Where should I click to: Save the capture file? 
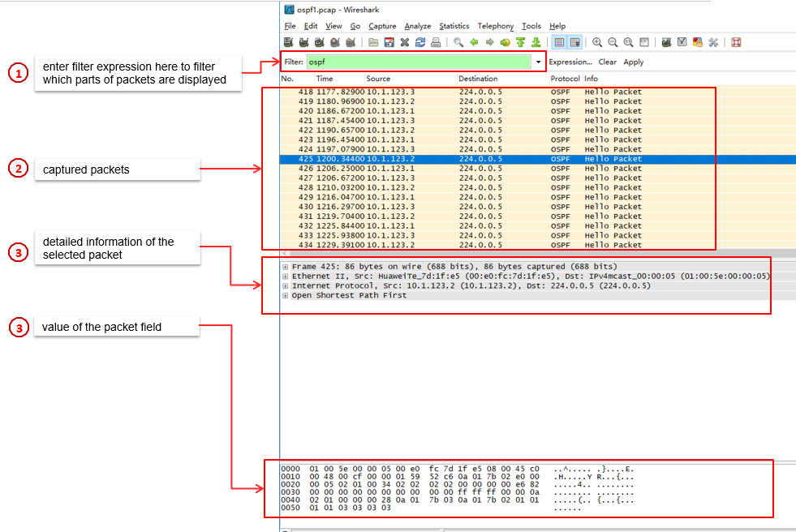pos(389,43)
